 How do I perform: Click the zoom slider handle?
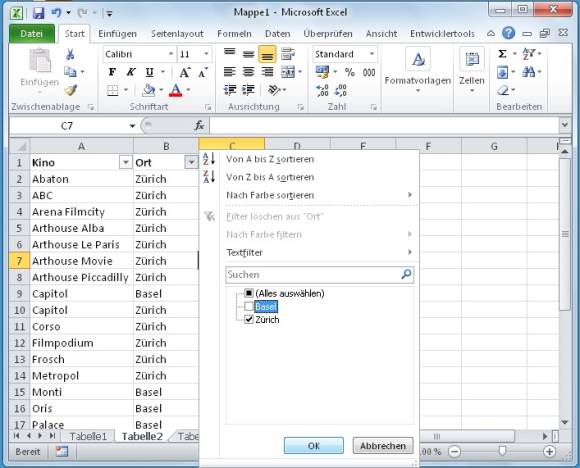coord(502,451)
